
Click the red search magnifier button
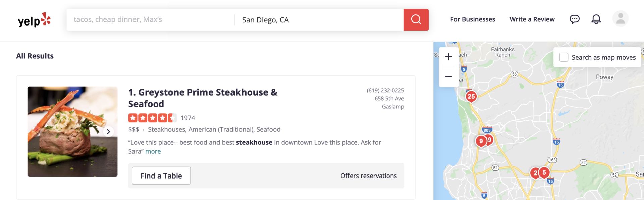pyautogui.click(x=416, y=20)
